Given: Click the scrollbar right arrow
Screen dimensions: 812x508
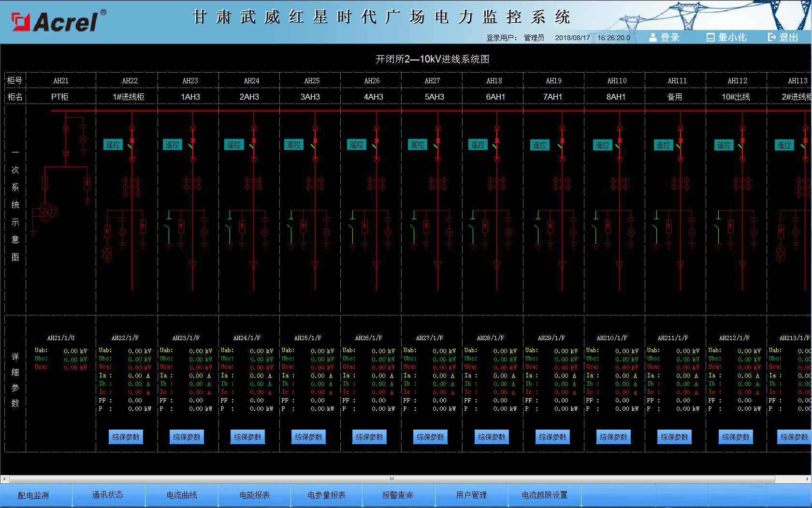Looking at the screenshot, I should click(808, 479).
